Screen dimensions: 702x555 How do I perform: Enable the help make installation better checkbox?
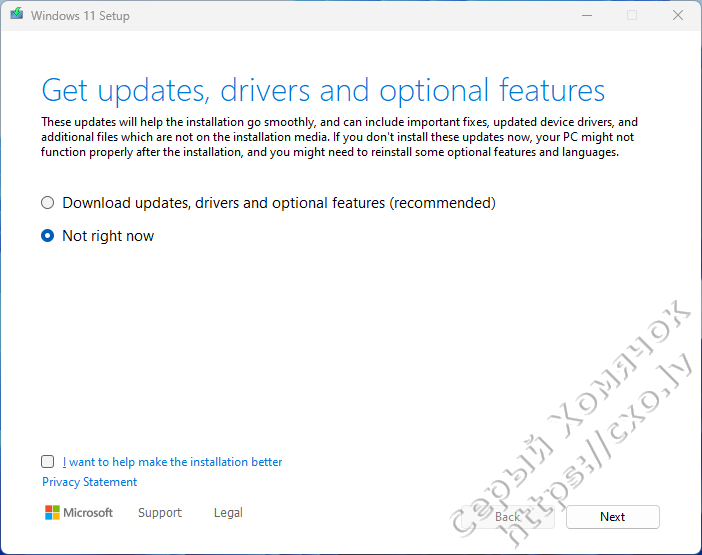pos(48,462)
